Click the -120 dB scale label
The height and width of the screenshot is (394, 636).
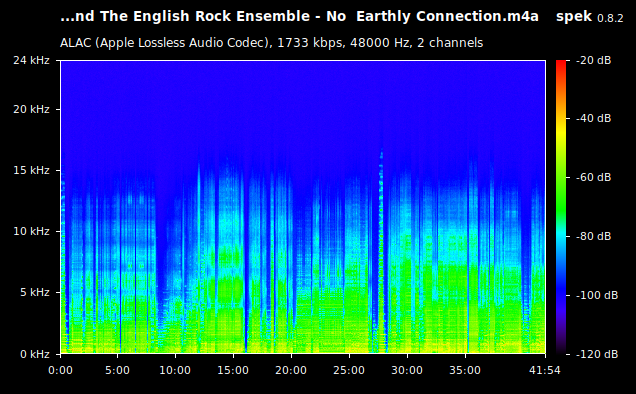tap(597, 354)
